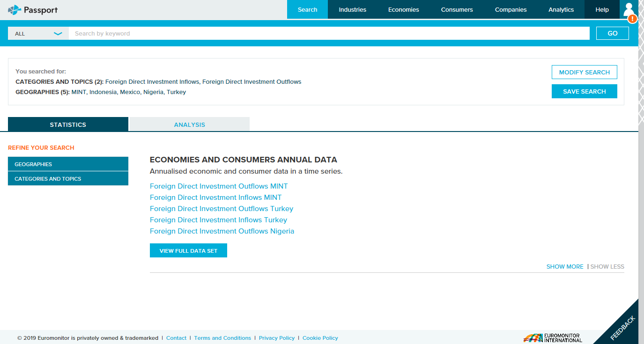Click the Passport logo icon
The height and width of the screenshot is (344, 644).
15,9
